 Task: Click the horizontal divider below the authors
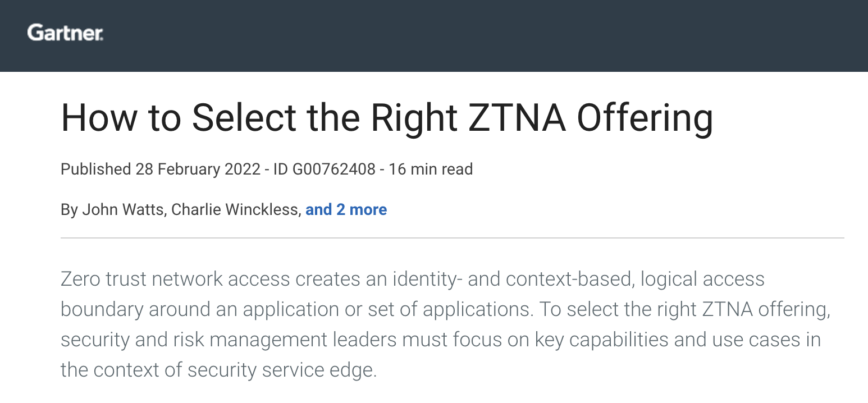click(x=452, y=238)
